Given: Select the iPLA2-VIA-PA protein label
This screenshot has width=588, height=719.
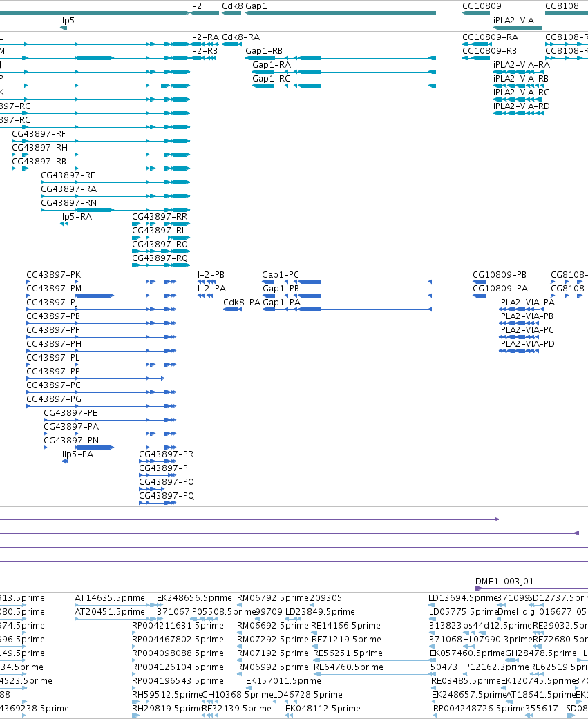Looking at the screenshot, I should [527, 303].
